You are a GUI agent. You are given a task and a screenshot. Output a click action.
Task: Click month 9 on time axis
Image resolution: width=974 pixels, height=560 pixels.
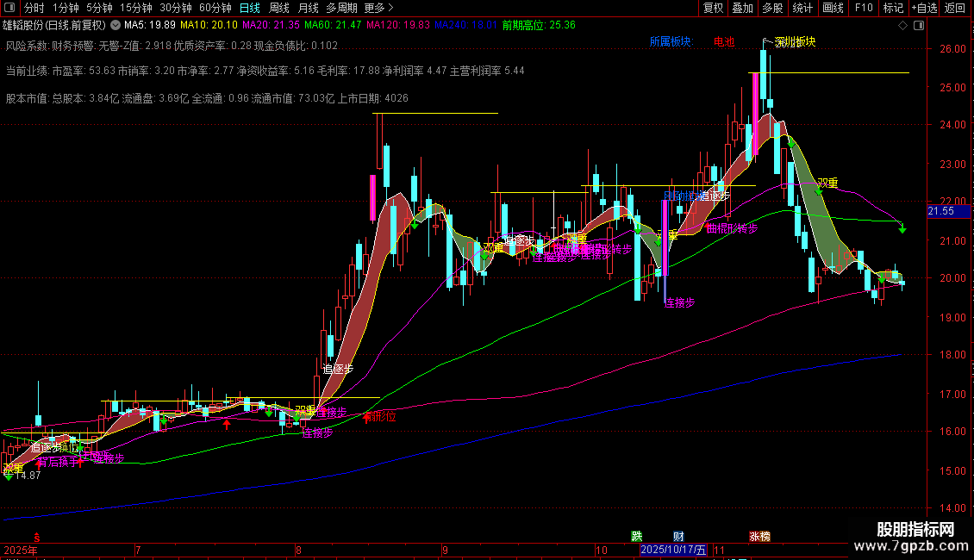click(x=445, y=550)
